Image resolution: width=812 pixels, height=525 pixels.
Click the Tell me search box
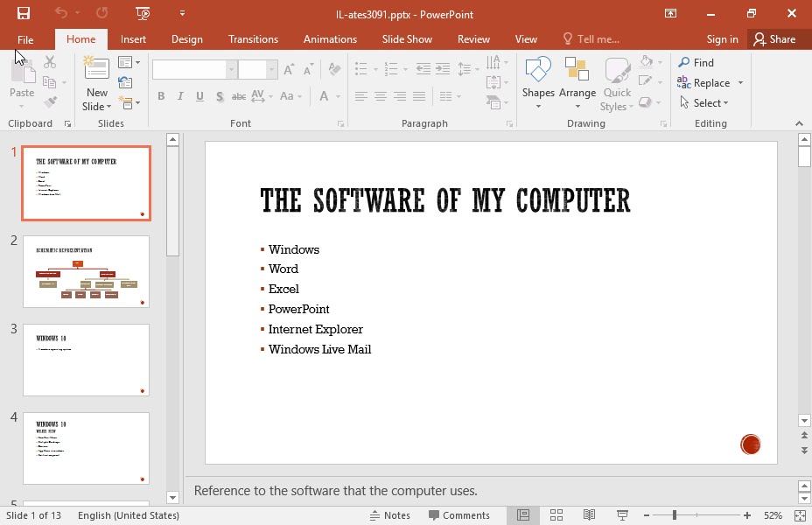(591, 39)
